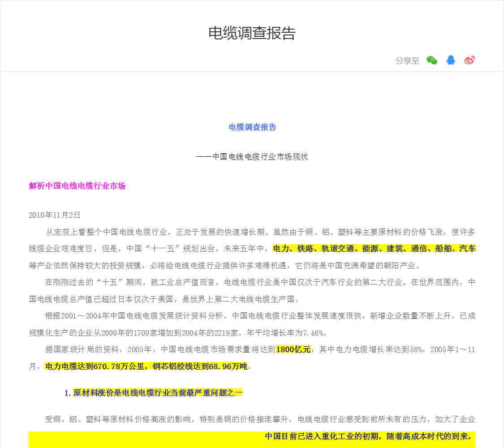The width and height of the screenshot is (504, 448).
Task: Click the line 国电线电缆总产值已超过日本
Action: tap(165, 299)
